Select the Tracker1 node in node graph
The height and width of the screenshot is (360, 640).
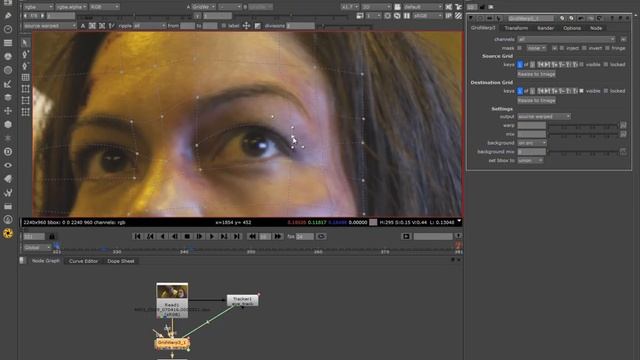[x=242, y=301]
